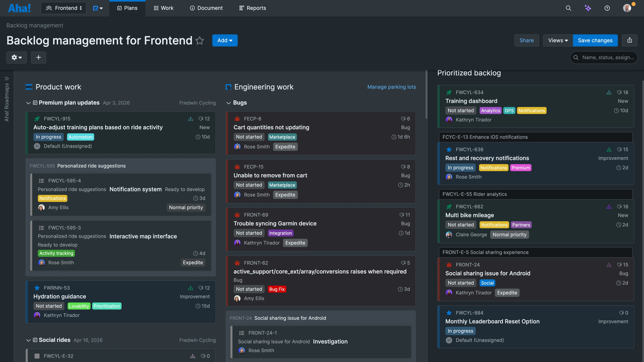Open the view settings gear
Image resolution: width=644 pixels, height=362 pixels.
coord(17,58)
